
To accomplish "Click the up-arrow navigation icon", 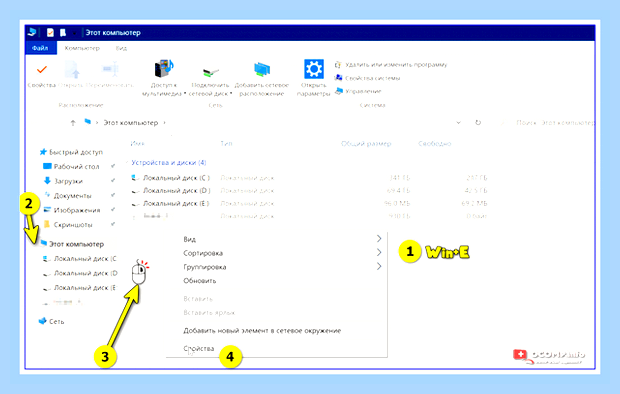I will 73,123.
